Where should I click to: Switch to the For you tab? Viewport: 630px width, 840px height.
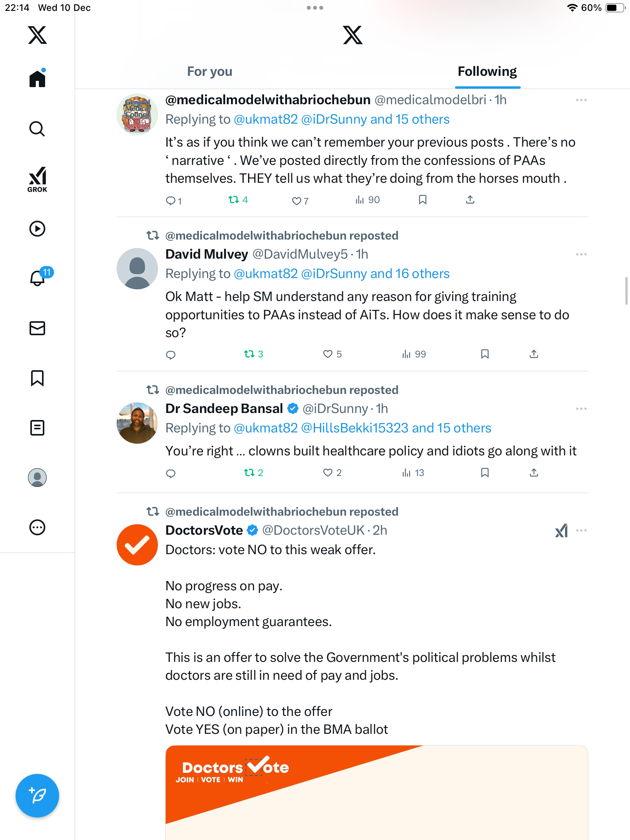pos(210,72)
